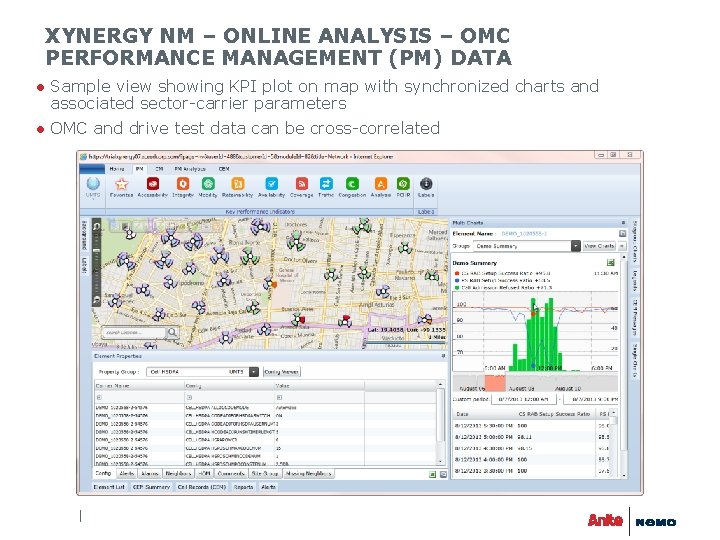This screenshot has width=720, height=540.
Task: Open the Carrier Name column filter
Action: [99, 398]
